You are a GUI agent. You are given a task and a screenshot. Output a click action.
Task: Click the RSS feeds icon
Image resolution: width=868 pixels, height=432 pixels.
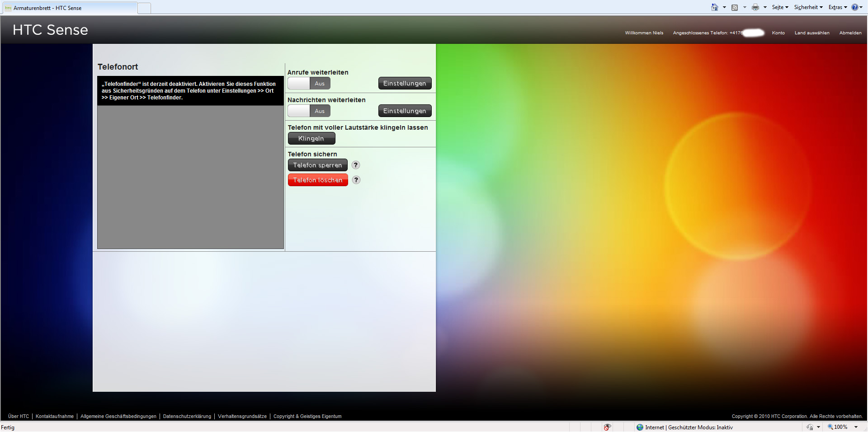735,7
